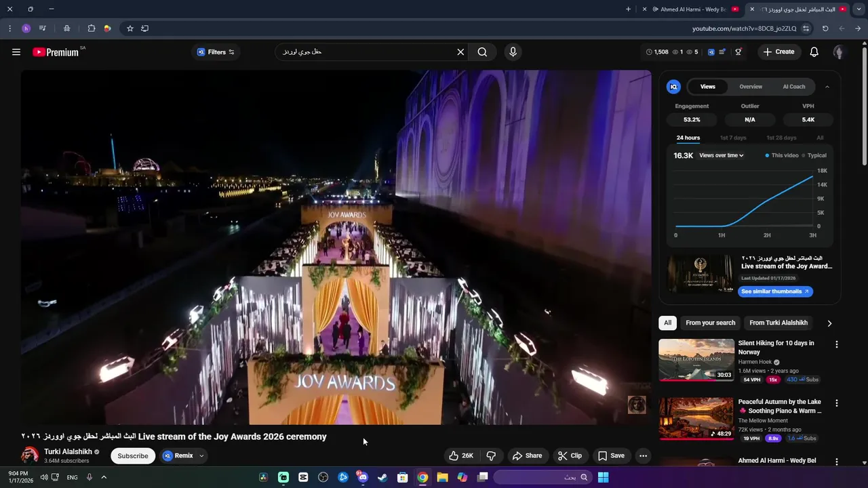Screen dimensions: 868x488
Task: Subscribe to Turki Alalshikh channel
Action: tap(133, 455)
